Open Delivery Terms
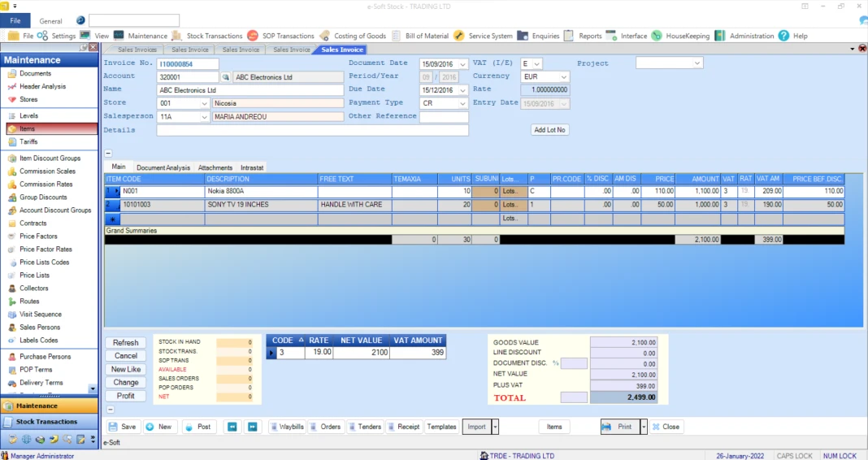868x460 pixels. pyautogui.click(x=41, y=383)
